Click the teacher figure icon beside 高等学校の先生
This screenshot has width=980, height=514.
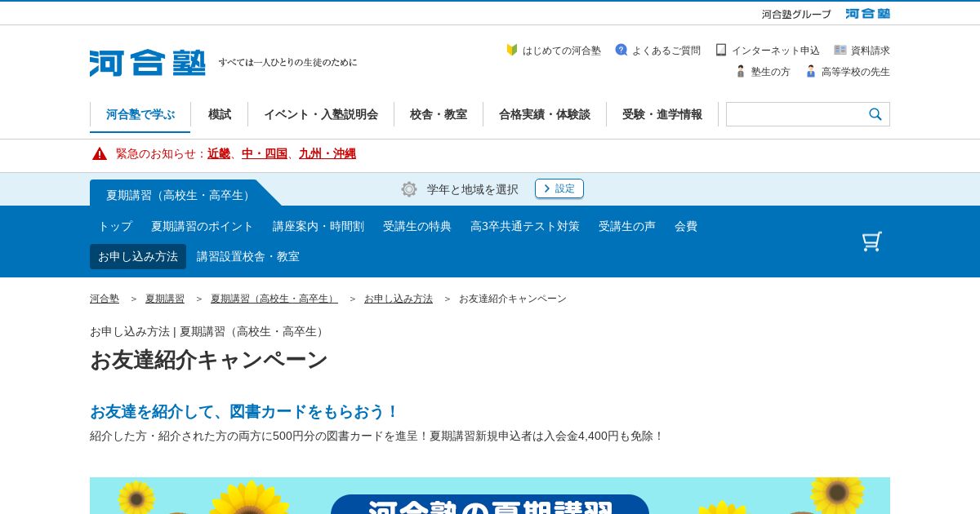pos(811,71)
